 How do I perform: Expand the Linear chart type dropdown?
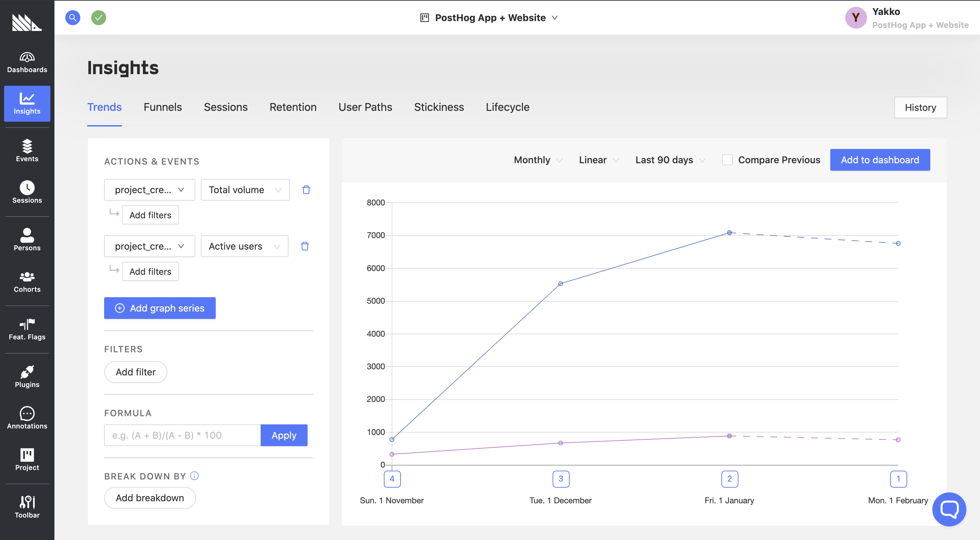click(599, 160)
